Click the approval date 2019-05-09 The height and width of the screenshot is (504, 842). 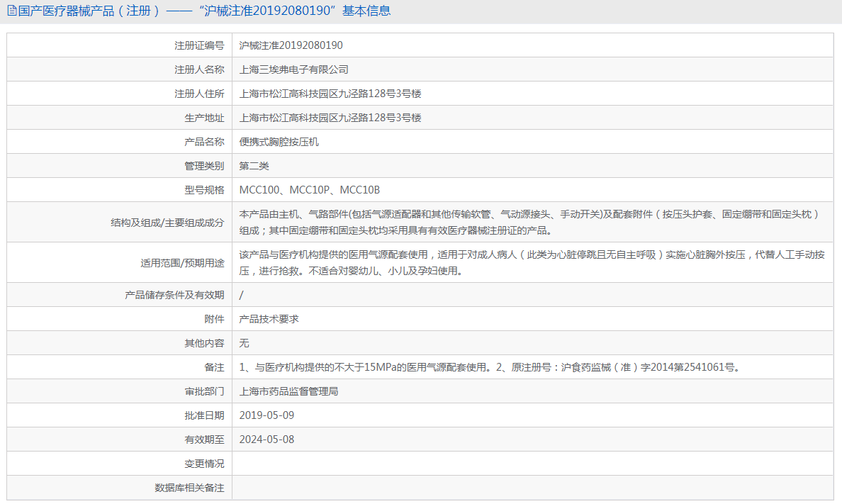(266, 415)
